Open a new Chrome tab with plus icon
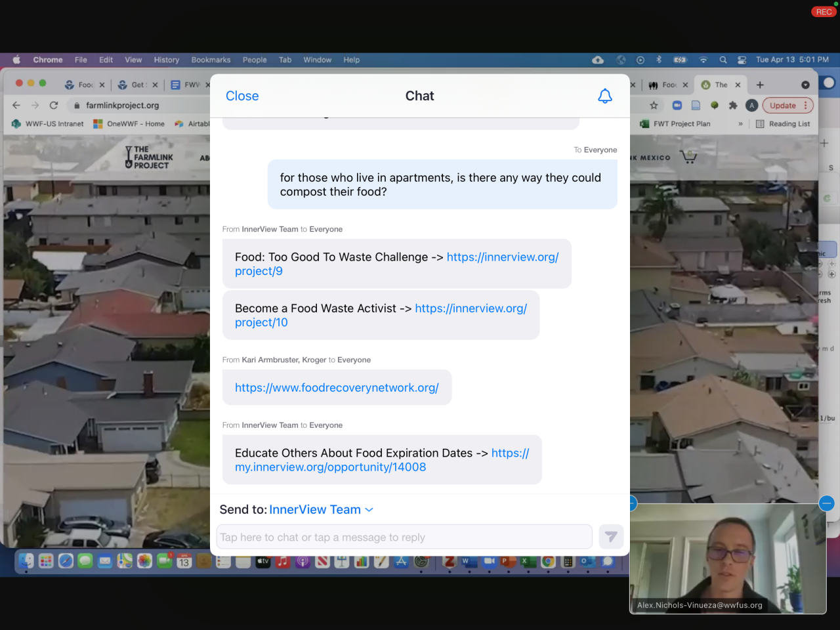 tap(760, 85)
